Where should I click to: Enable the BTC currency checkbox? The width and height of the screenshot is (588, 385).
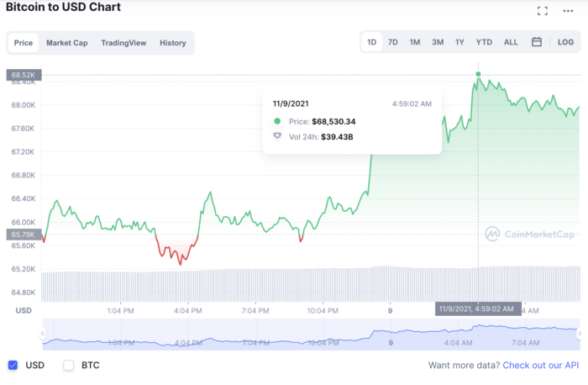pos(69,365)
